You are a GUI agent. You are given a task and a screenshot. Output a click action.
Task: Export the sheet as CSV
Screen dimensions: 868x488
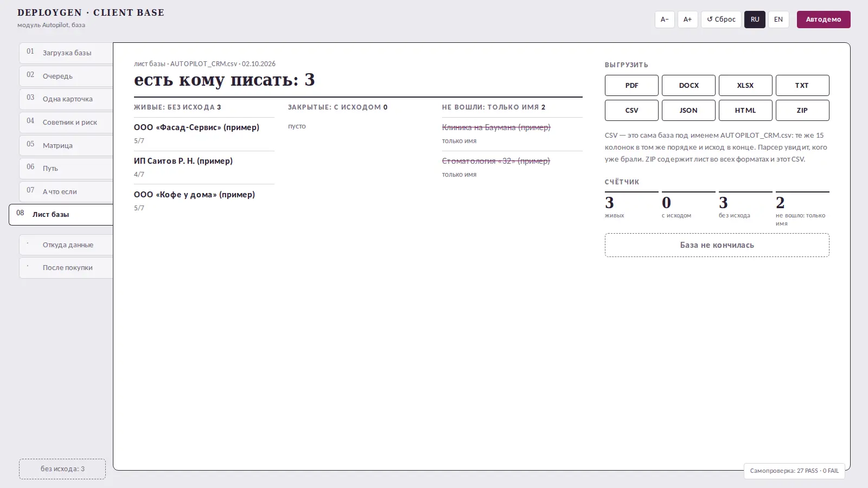coord(631,110)
